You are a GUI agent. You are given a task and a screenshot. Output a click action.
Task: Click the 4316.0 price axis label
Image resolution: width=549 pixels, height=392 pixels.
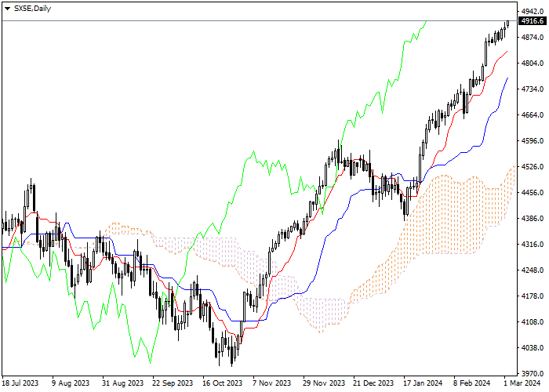pos(533,245)
